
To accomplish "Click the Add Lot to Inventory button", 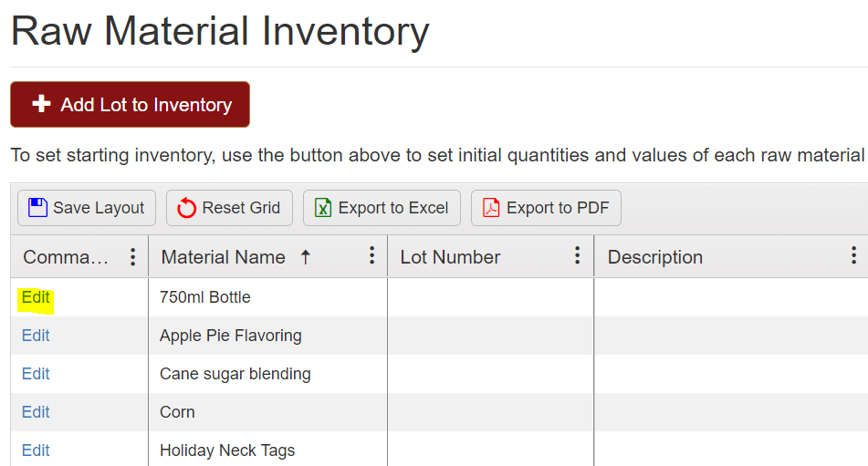I will click(130, 105).
